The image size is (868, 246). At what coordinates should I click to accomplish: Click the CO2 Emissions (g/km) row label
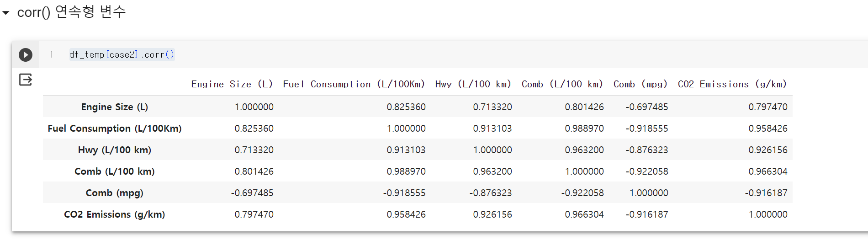click(x=115, y=214)
